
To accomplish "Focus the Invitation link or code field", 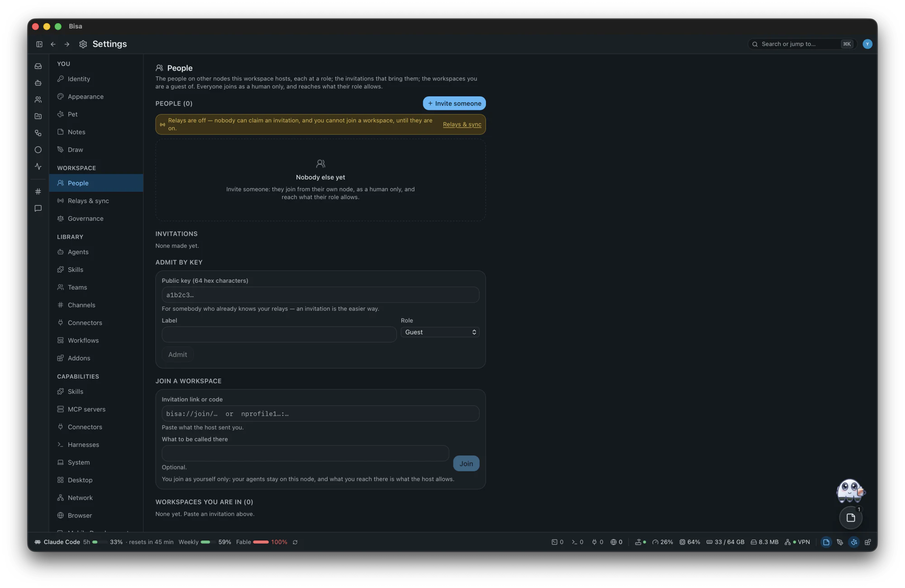I will coord(320,413).
